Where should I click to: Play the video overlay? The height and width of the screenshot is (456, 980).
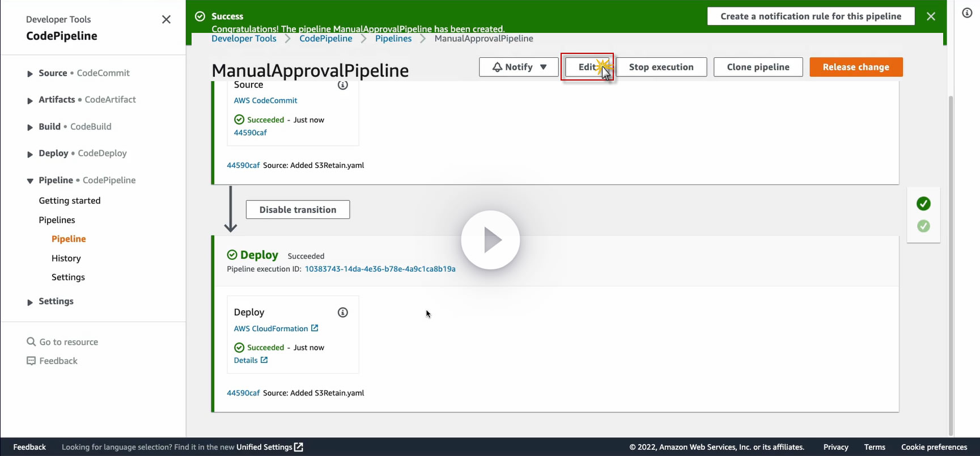pos(490,240)
